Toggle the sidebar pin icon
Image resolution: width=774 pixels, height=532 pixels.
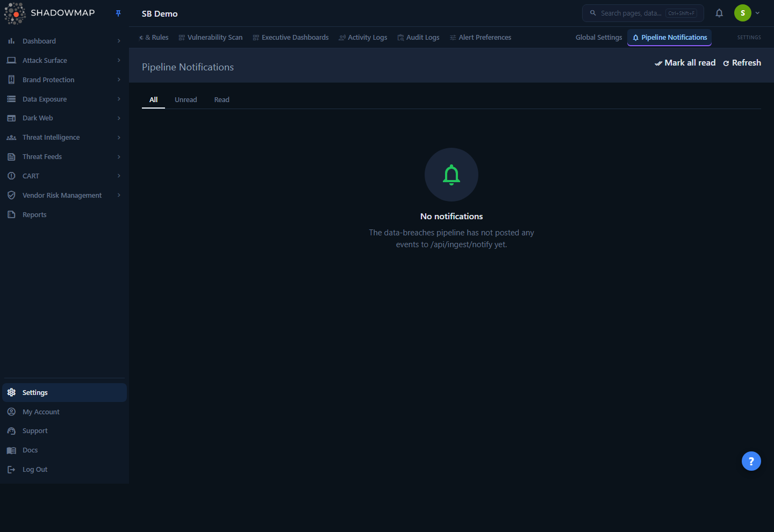point(118,13)
